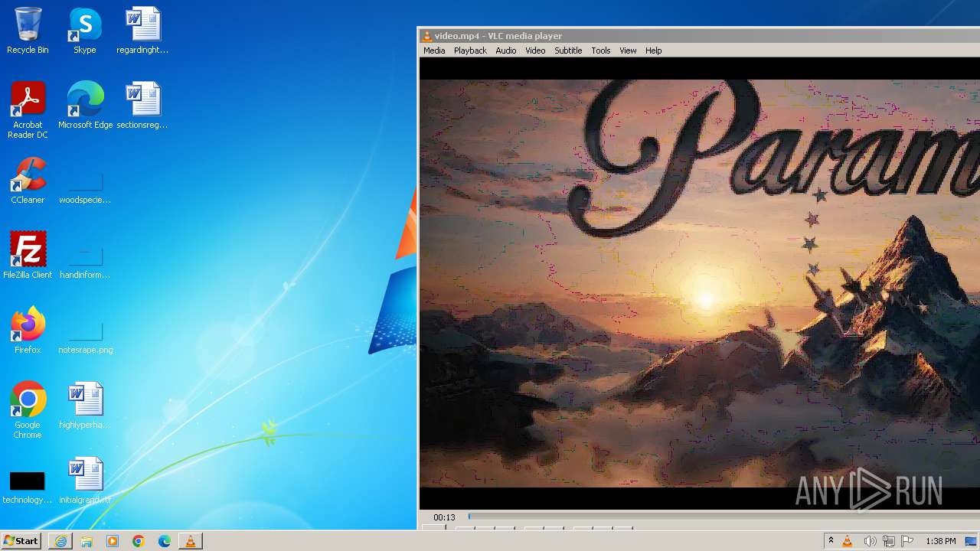Open Windows Explorer from the taskbar
The height and width of the screenshot is (551, 980).
[87, 541]
